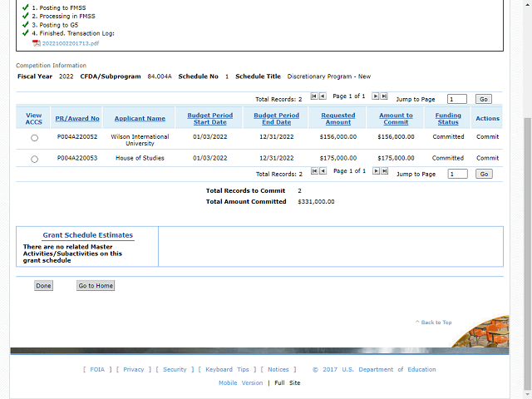Image resolution: width=532 pixels, height=399 pixels.
Task: Sort by the Funding Status column header
Action: (x=448, y=119)
